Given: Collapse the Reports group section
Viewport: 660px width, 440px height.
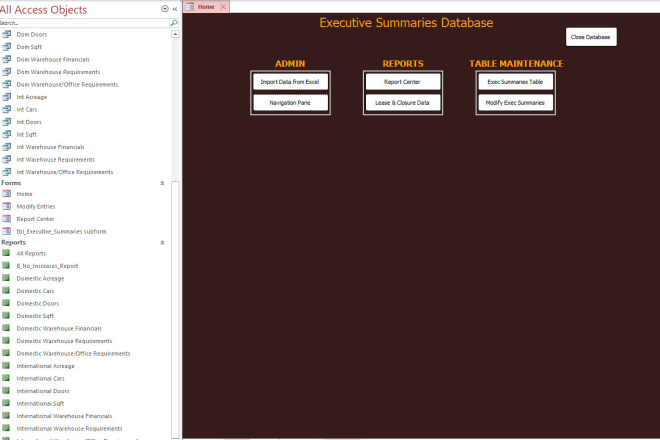Looking at the screenshot, I should pos(162,243).
